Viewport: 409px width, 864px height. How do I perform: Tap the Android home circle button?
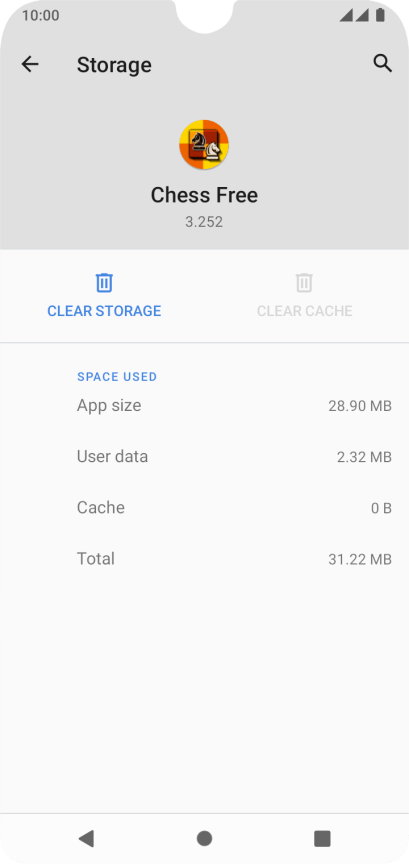(x=204, y=839)
